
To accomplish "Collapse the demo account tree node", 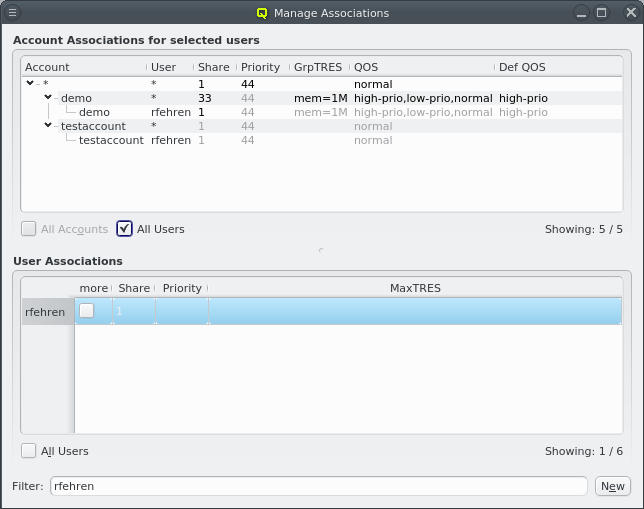I will [48, 97].
